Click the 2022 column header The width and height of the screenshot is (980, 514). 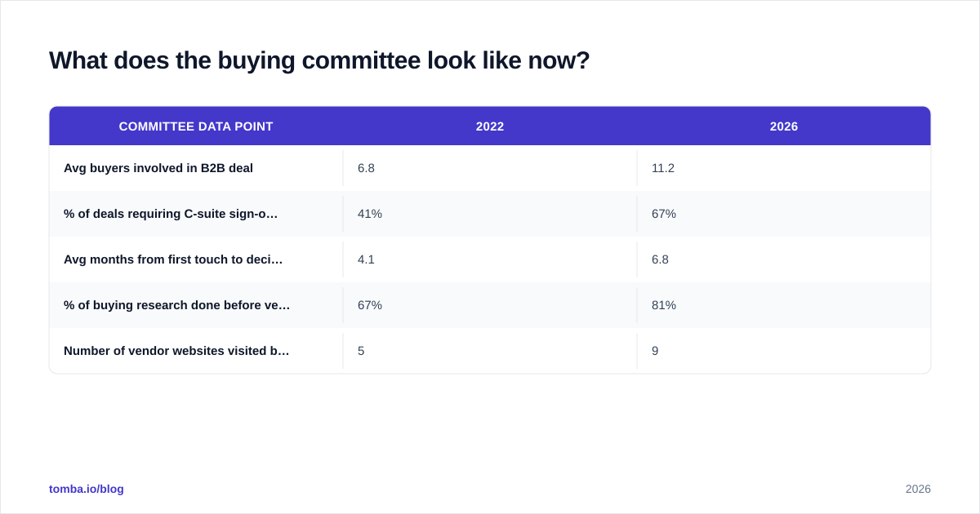click(490, 126)
